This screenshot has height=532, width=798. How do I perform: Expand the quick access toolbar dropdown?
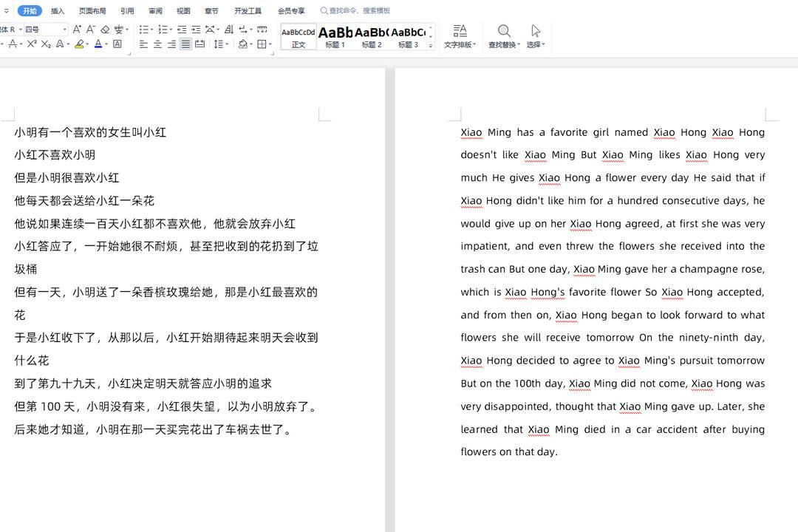tap(7, 10)
